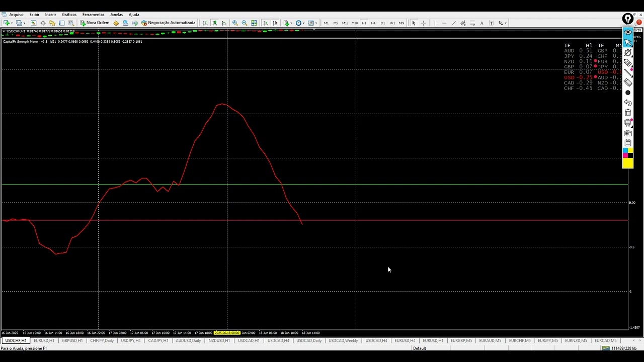
Task: Toggle the Market Watch panel icon
Action: [33, 23]
